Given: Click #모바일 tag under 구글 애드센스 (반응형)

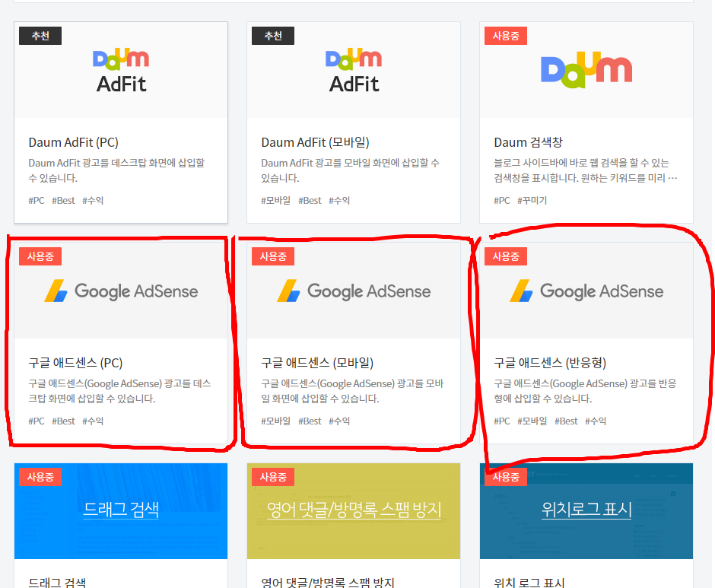Looking at the screenshot, I should 532,421.
